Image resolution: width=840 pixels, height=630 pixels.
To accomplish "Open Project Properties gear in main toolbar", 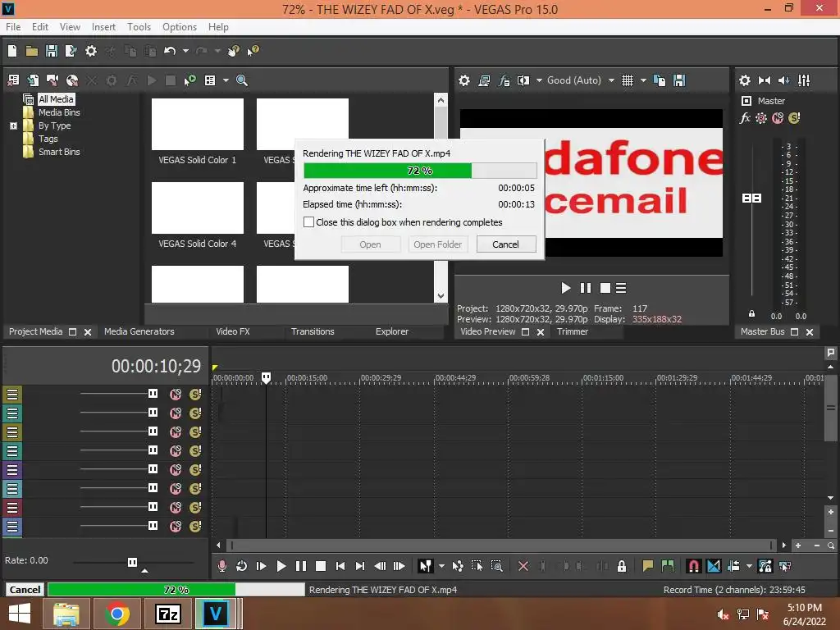I will coord(91,51).
